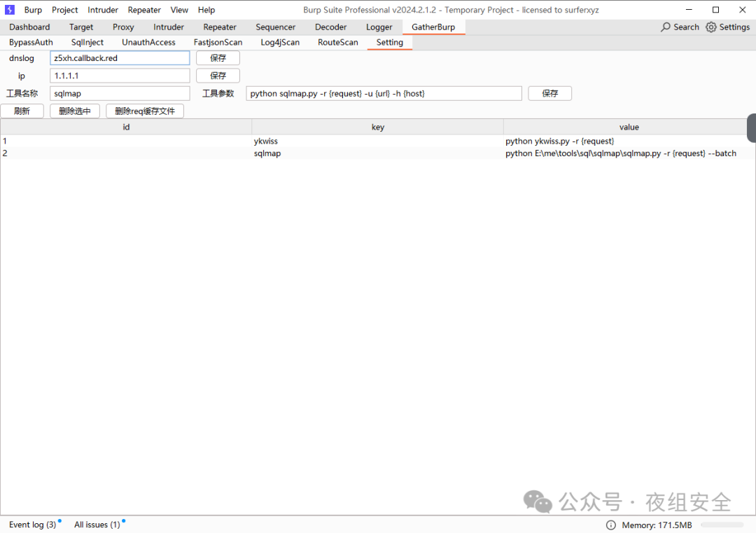Select the SqlInject sub-tab
This screenshot has width=756, height=533.
(x=87, y=42)
